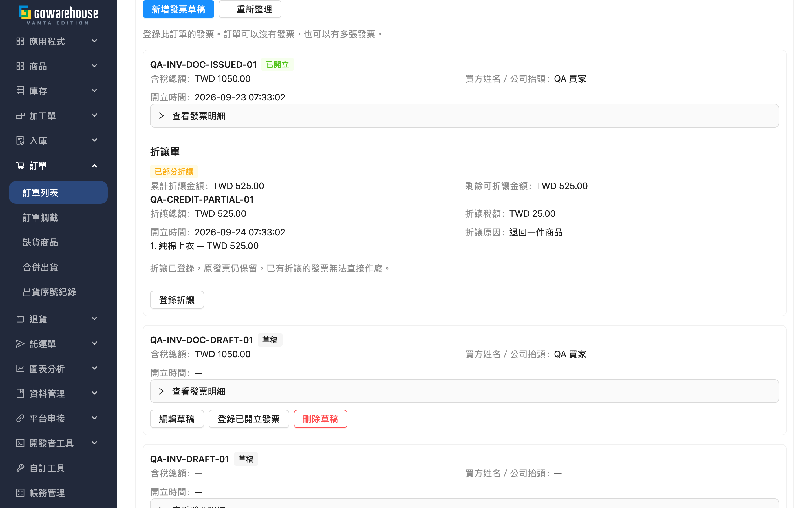
Task: Click the 登錄折讓 button
Action: pyautogui.click(x=177, y=300)
